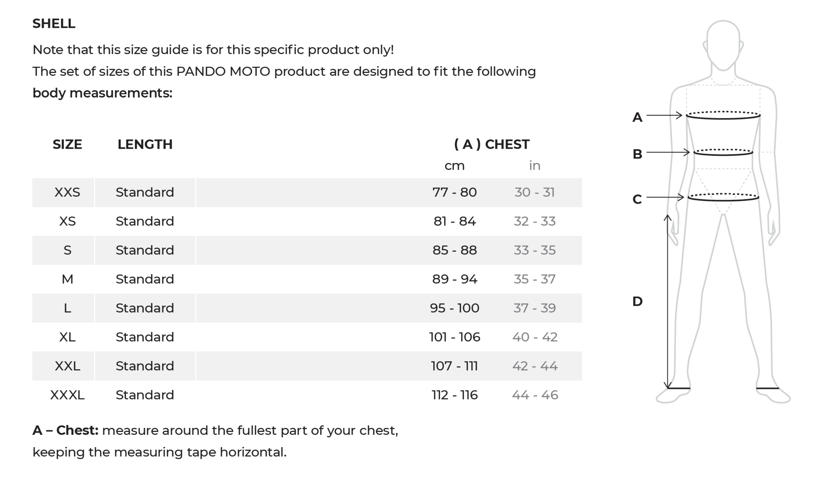The height and width of the screenshot is (504, 823).
Task: Select the SIZE column header
Action: 67,144
